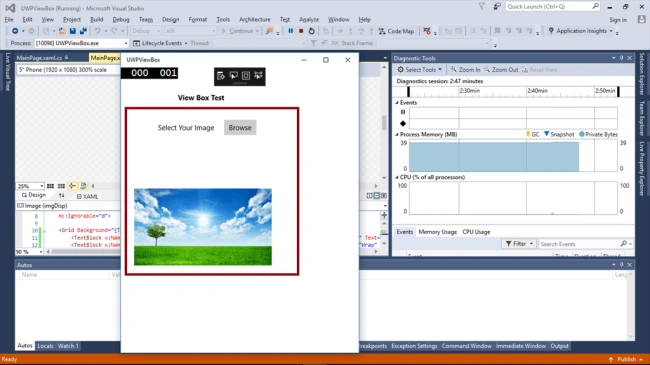Image resolution: width=650 pixels, height=365 pixels.
Task: Click the display layout adorners in-app icon
Action: (246, 75)
